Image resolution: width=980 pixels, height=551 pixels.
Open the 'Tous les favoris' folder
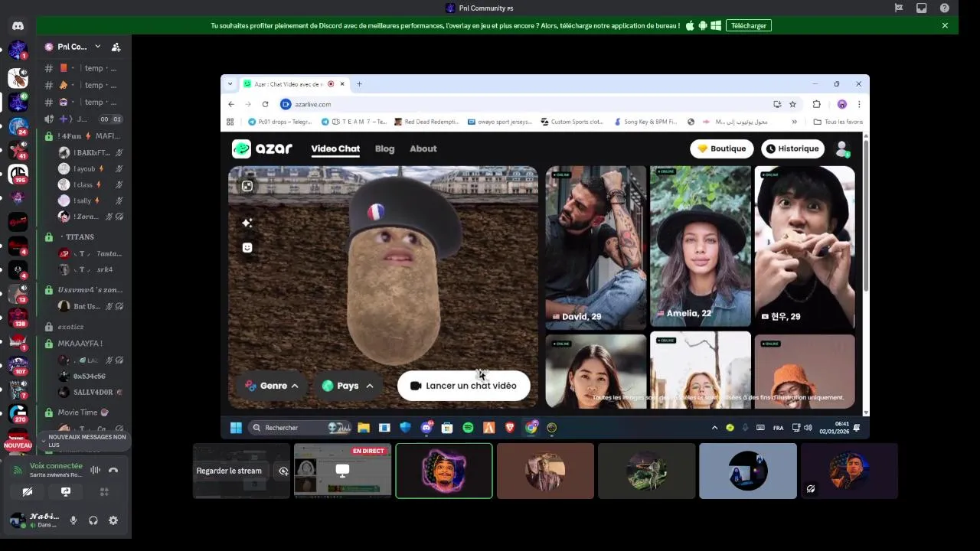(838, 122)
